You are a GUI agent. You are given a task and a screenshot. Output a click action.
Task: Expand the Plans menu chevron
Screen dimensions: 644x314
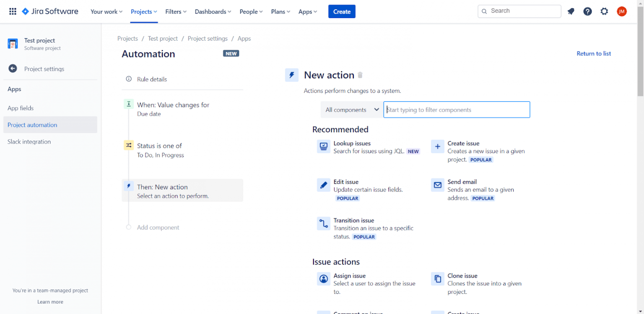(x=287, y=12)
